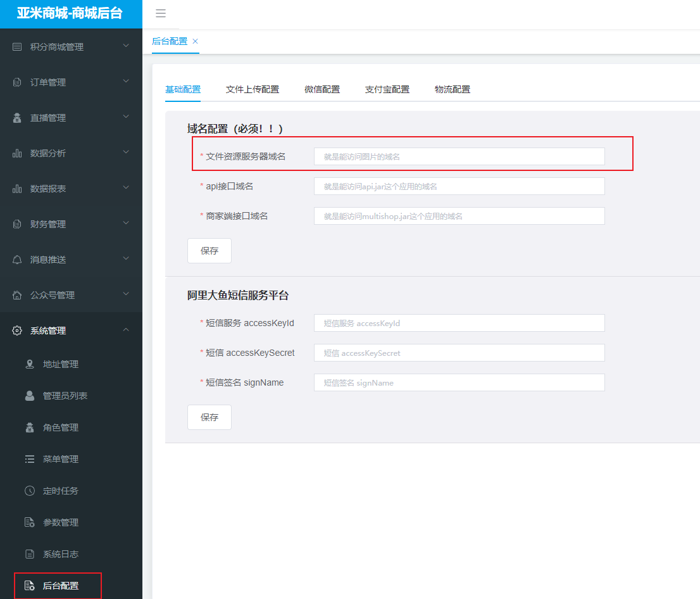The height and width of the screenshot is (599, 700).
Task: Select the 物流配置 tab
Action: pyautogui.click(x=452, y=89)
